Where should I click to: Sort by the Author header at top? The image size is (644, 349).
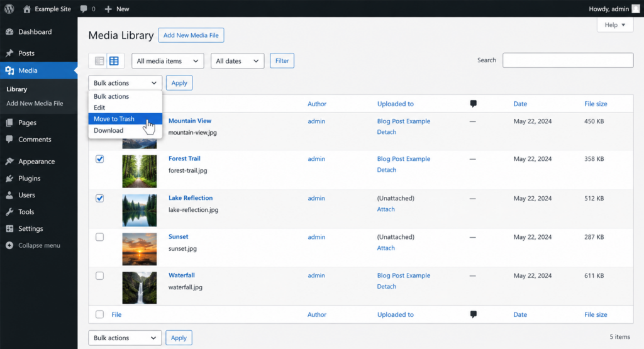317,104
